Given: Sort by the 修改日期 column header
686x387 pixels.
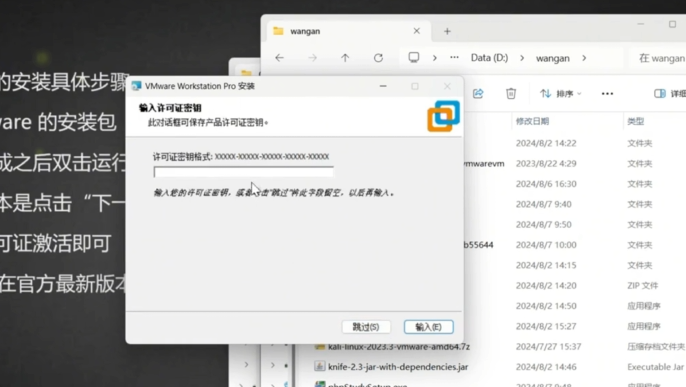Looking at the screenshot, I should point(532,121).
